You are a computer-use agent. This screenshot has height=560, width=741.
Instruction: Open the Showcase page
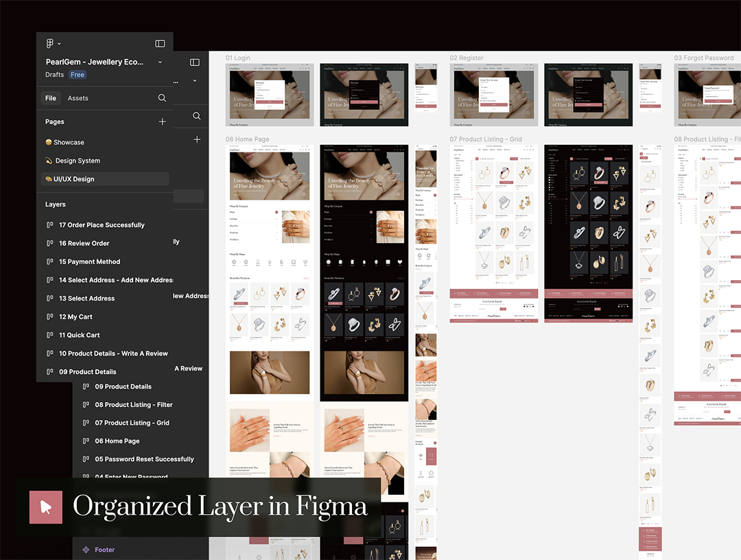[69, 143]
